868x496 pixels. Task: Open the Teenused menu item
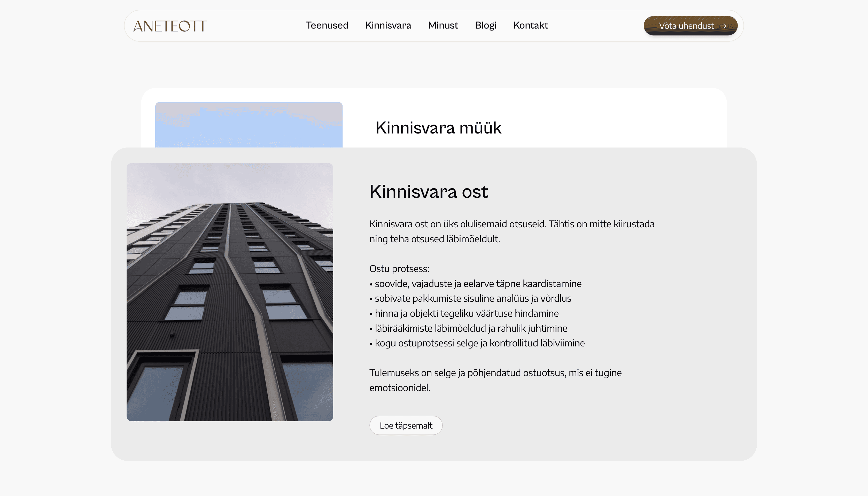point(327,26)
